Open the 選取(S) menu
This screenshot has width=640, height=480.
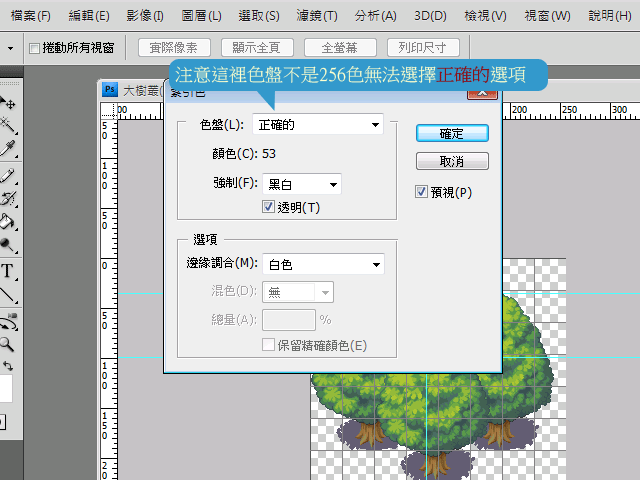pyautogui.click(x=259, y=16)
